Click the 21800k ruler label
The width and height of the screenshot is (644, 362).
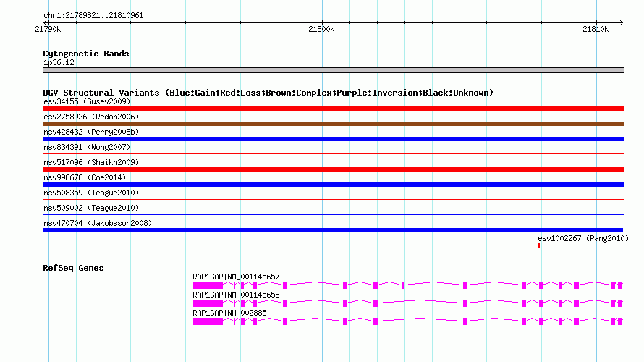[x=321, y=29]
